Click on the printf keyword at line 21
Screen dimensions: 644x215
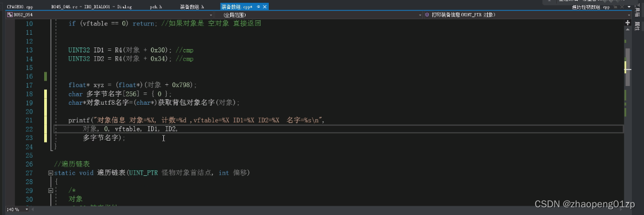pos(79,120)
